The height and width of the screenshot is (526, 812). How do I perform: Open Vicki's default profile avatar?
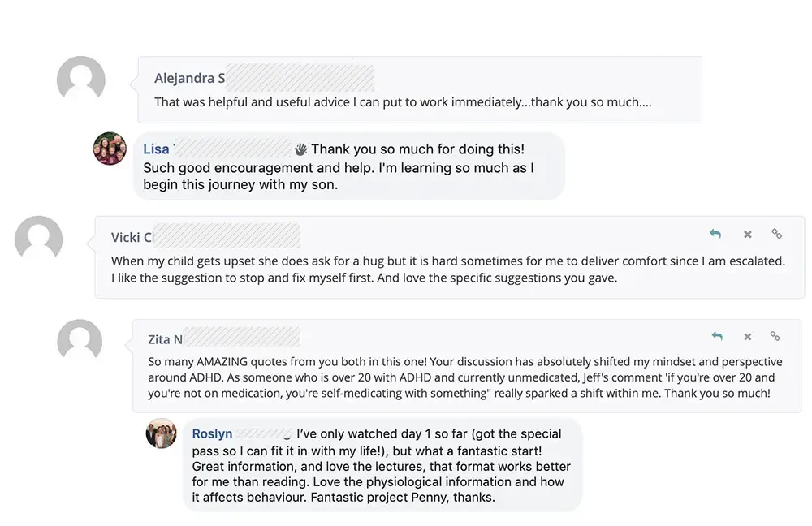coord(39,239)
